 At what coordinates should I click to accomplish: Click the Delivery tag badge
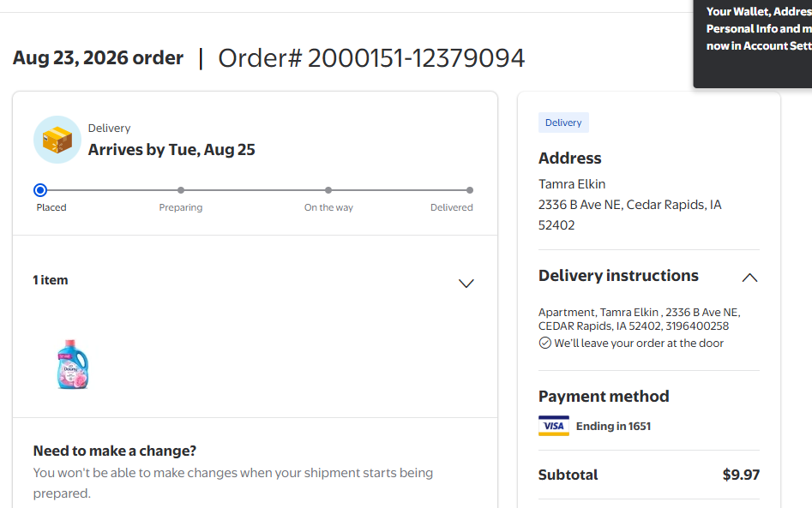tap(563, 123)
